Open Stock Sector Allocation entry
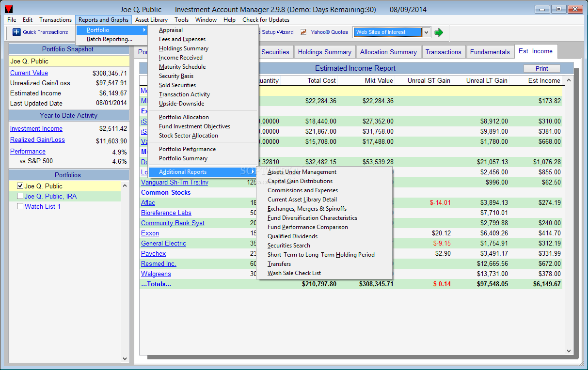588x370 pixels. (189, 136)
